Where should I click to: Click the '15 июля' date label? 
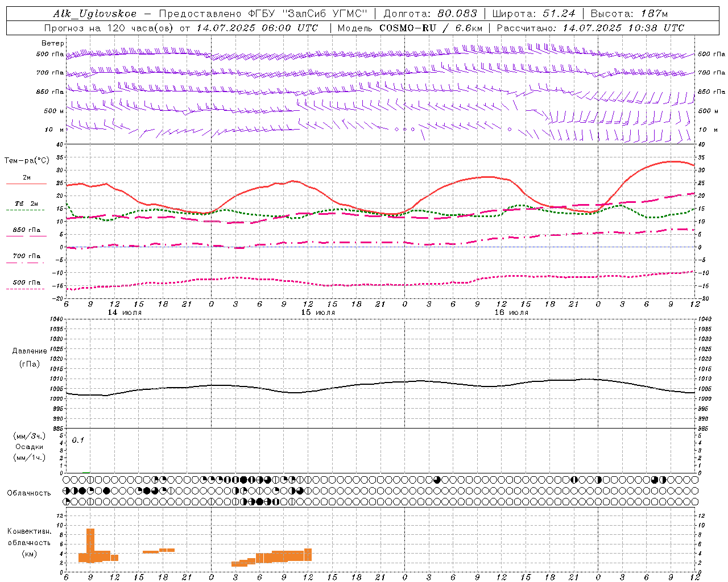tap(318, 312)
